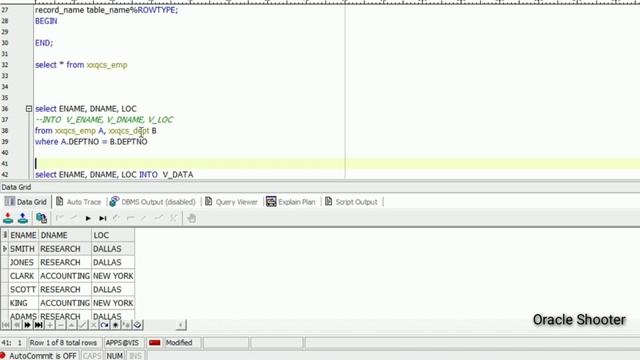
Task: Delete row with the minus navigator button
Action: click(x=60, y=325)
